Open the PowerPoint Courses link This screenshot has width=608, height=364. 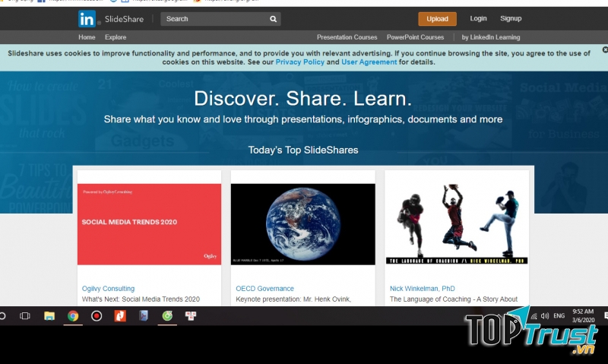[415, 37]
